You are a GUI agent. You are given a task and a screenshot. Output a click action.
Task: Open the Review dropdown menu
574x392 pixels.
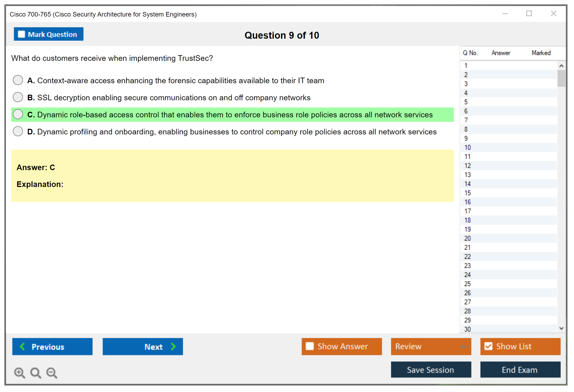[431, 346]
